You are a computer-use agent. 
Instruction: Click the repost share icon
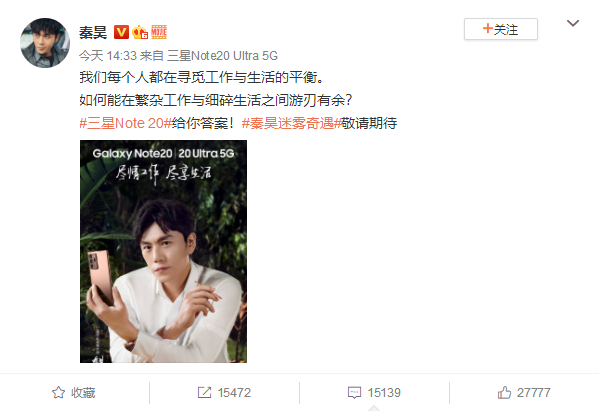pyautogui.click(x=204, y=393)
